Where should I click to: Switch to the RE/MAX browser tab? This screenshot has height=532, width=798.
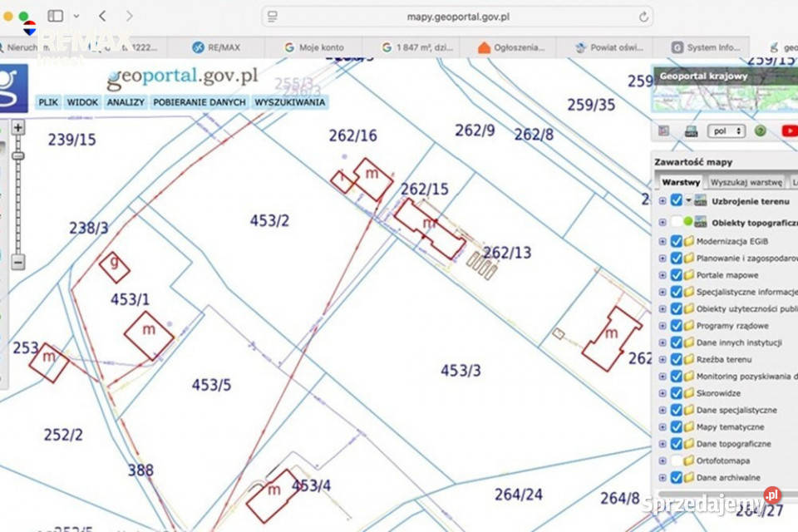point(216,47)
